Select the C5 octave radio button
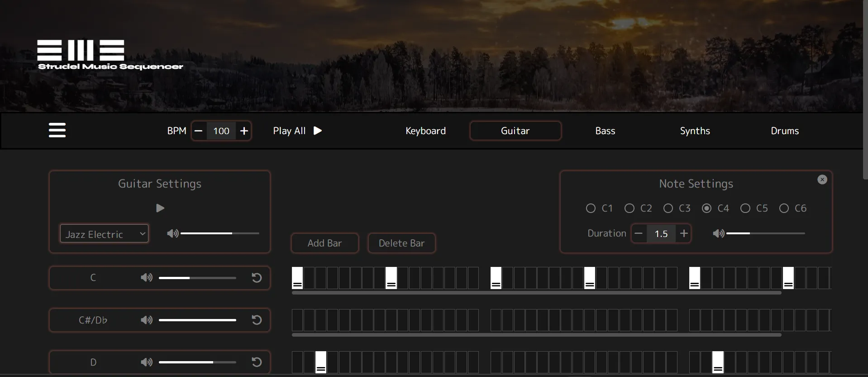This screenshot has height=377, width=868. coord(745,208)
